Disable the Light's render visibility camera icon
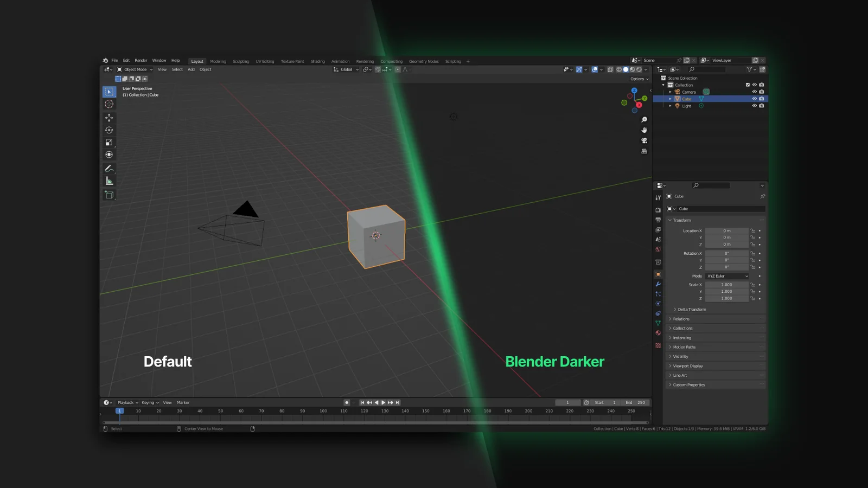 (762, 106)
